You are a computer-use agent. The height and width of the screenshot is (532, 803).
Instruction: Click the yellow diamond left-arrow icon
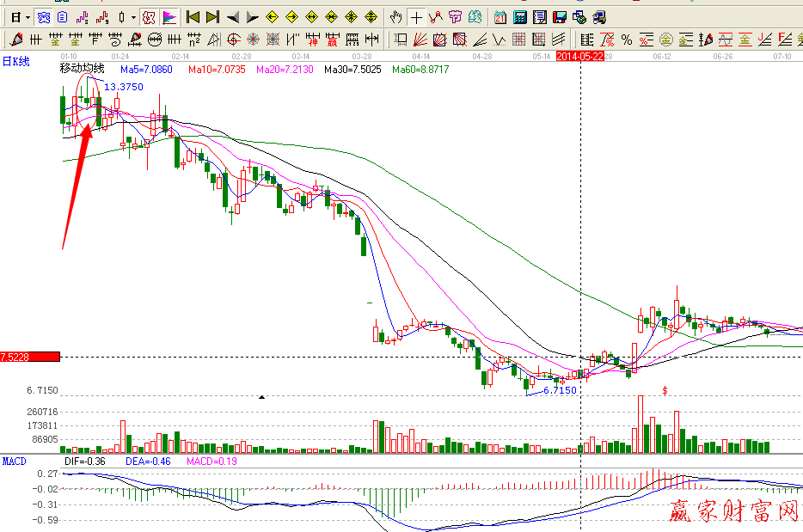[x=272, y=16]
